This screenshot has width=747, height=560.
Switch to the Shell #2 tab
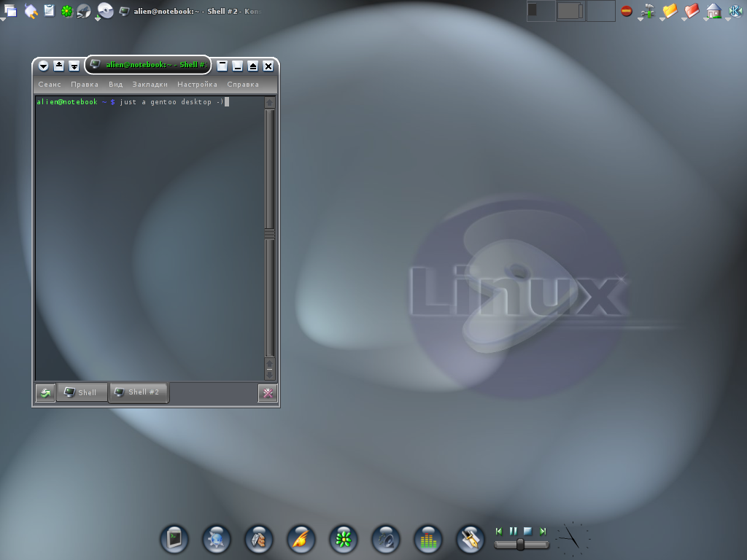point(138,392)
